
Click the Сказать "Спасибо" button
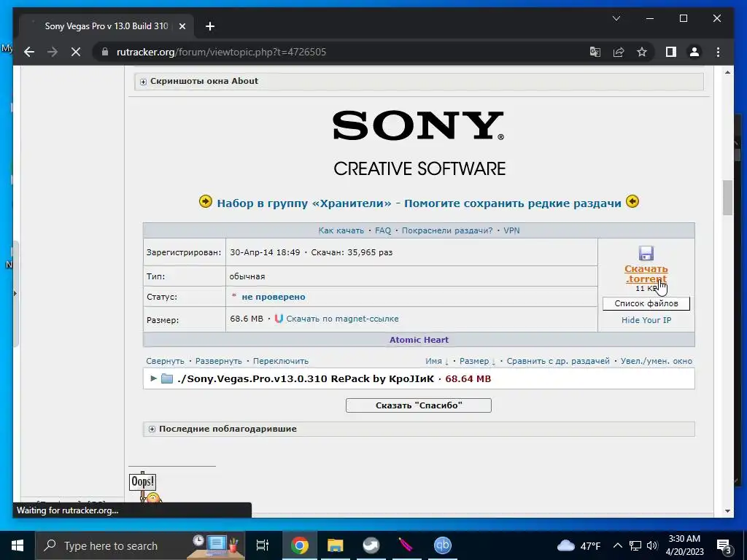(418, 405)
